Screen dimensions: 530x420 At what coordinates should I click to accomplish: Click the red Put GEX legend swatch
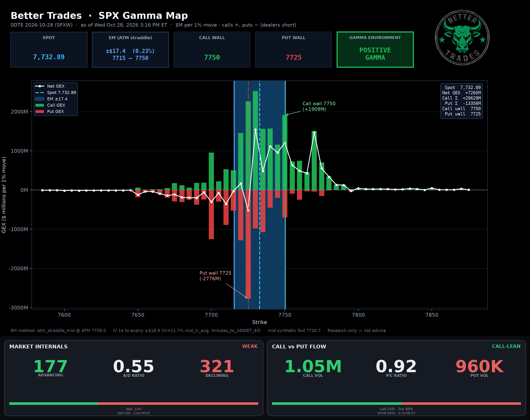pos(40,112)
